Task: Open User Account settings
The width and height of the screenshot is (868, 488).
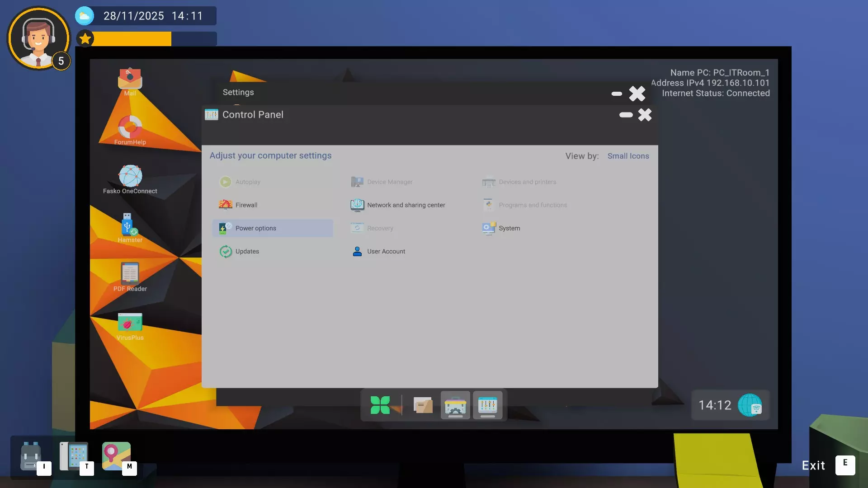Action: [386, 251]
